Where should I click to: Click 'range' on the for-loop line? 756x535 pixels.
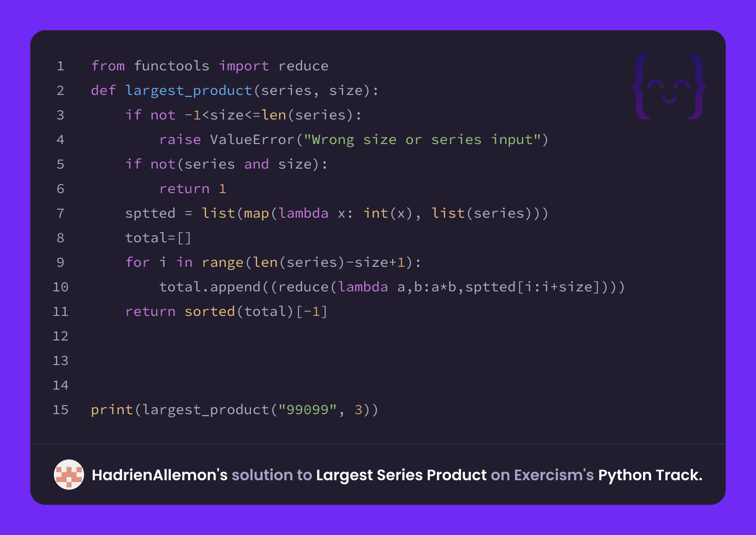click(x=223, y=263)
